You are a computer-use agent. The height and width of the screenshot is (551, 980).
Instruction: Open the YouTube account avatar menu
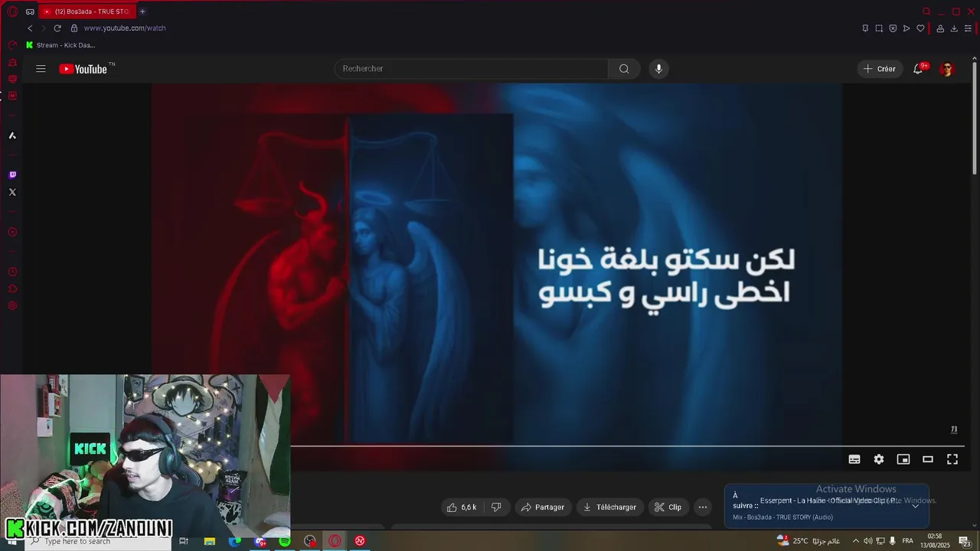click(947, 69)
